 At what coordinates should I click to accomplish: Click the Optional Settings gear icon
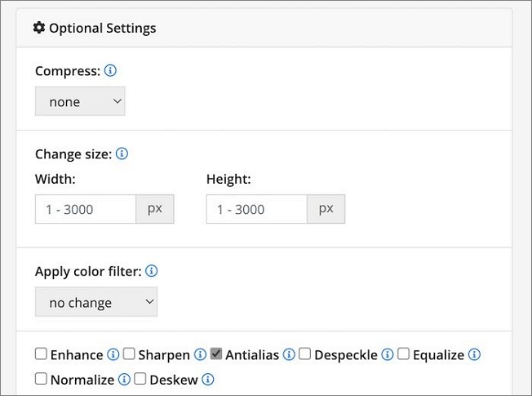pos(39,28)
